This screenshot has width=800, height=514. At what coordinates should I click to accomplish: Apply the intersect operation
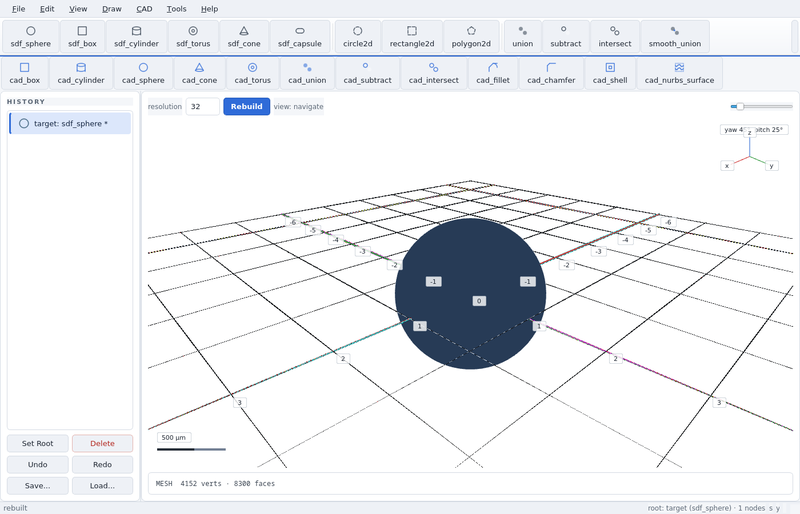tap(614, 37)
